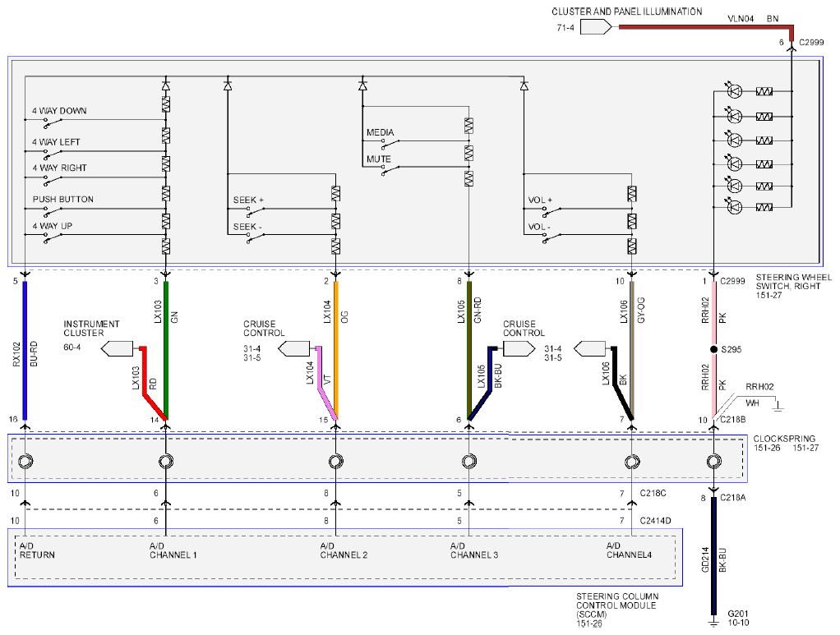The width and height of the screenshot is (840, 635).
Task: Click the SEEK - label
Action: (247, 227)
